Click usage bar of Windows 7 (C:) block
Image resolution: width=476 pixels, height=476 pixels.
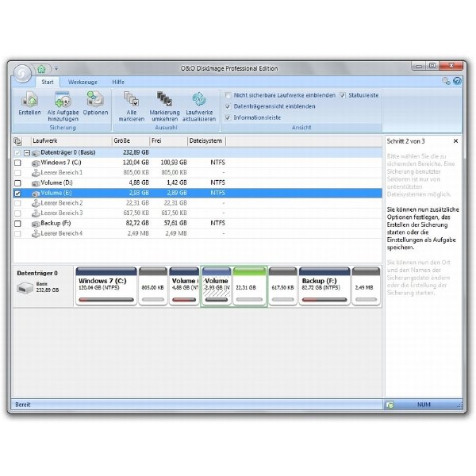coord(106,300)
